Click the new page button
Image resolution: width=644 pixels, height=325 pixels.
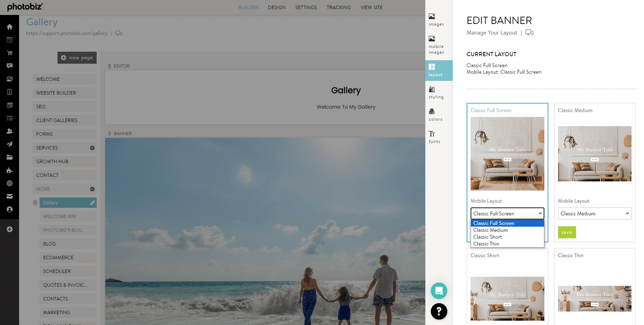point(77,58)
